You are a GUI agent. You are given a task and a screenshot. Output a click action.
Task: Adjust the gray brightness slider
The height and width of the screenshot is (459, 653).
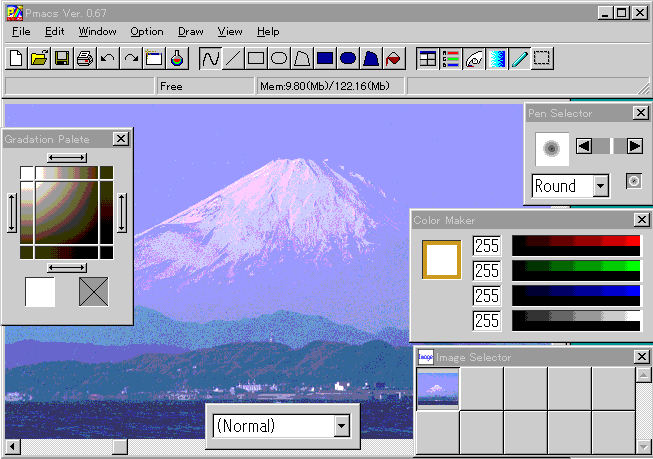pyautogui.click(x=576, y=321)
